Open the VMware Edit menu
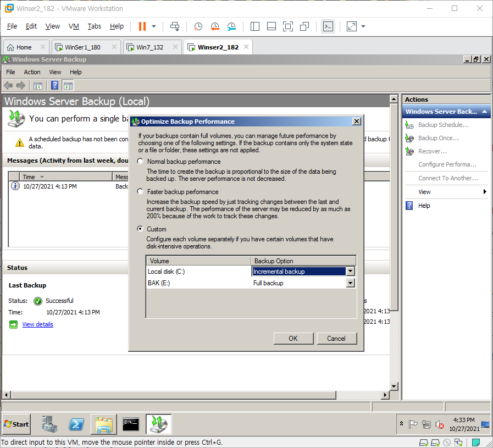The image size is (493, 448). pyautogui.click(x=31, y=26)
